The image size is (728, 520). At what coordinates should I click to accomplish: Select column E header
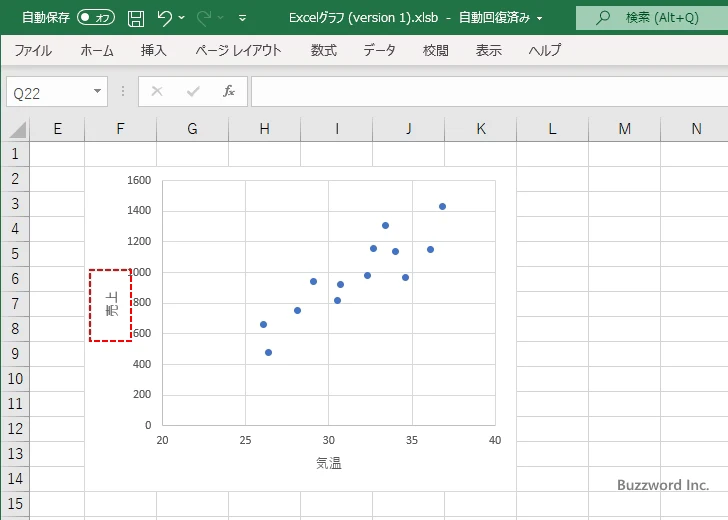tap(57, 129)
